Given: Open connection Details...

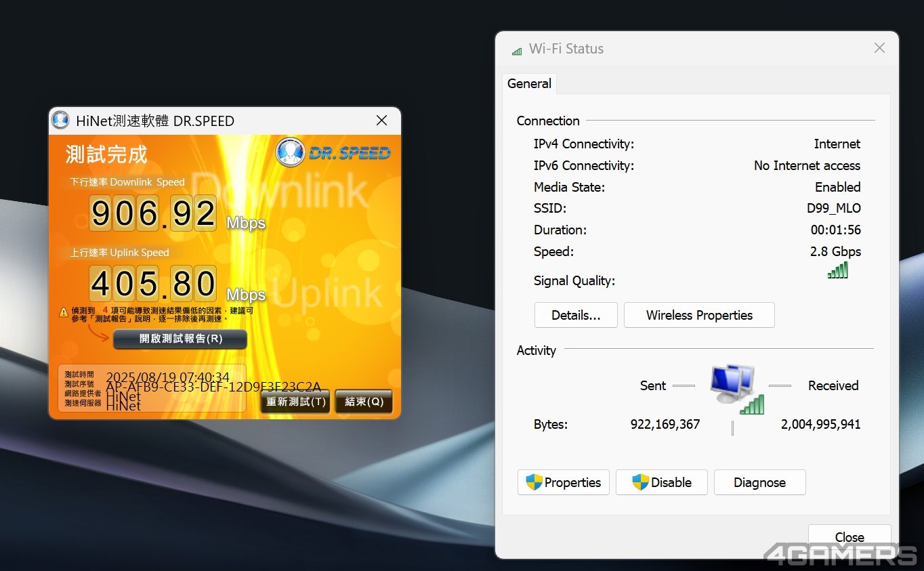Looking at the screenshot, I should coord(576,315).
